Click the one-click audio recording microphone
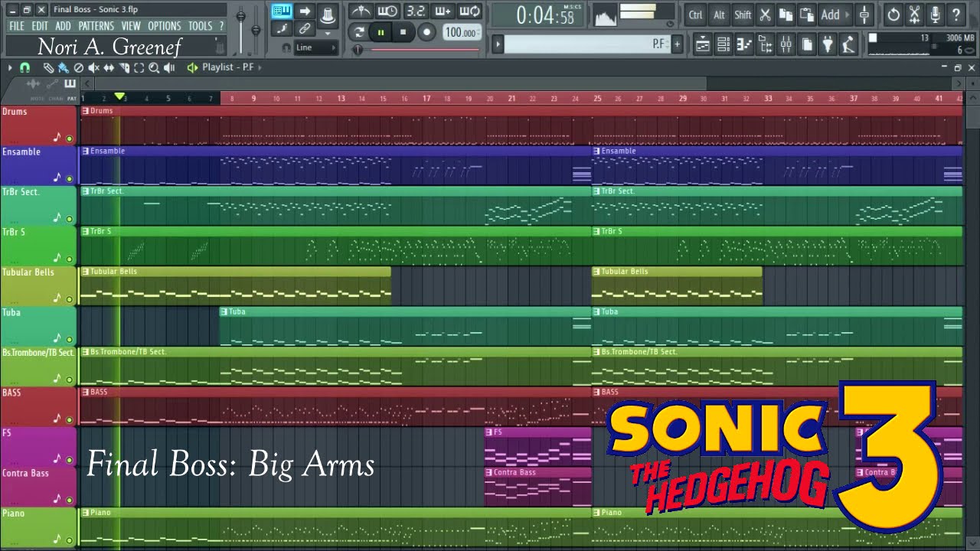 (x=935, y=15)
